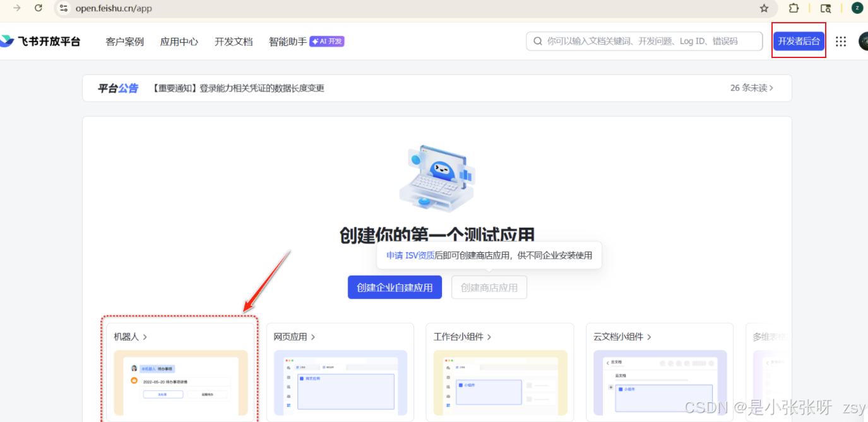
Task: Click the address bar URL open.feishu.cn/app
Action: click(114, 8)
